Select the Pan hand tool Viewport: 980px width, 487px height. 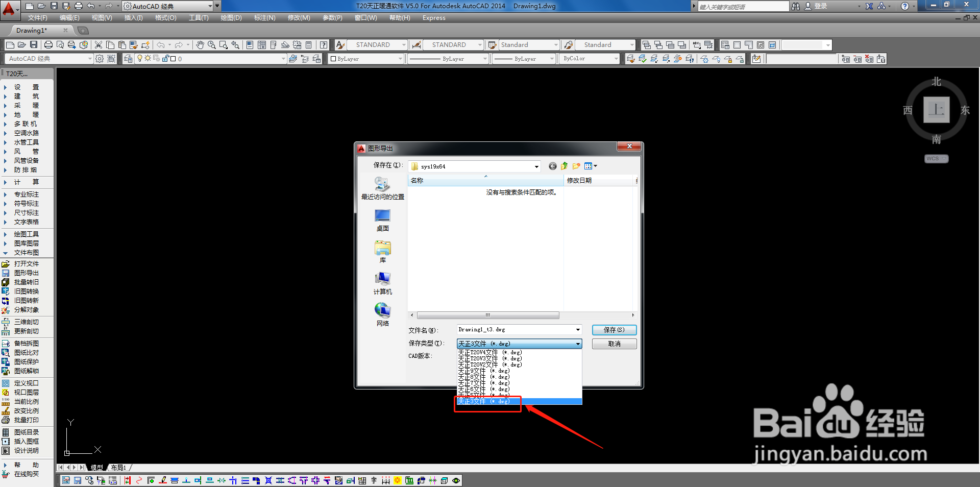200,45
